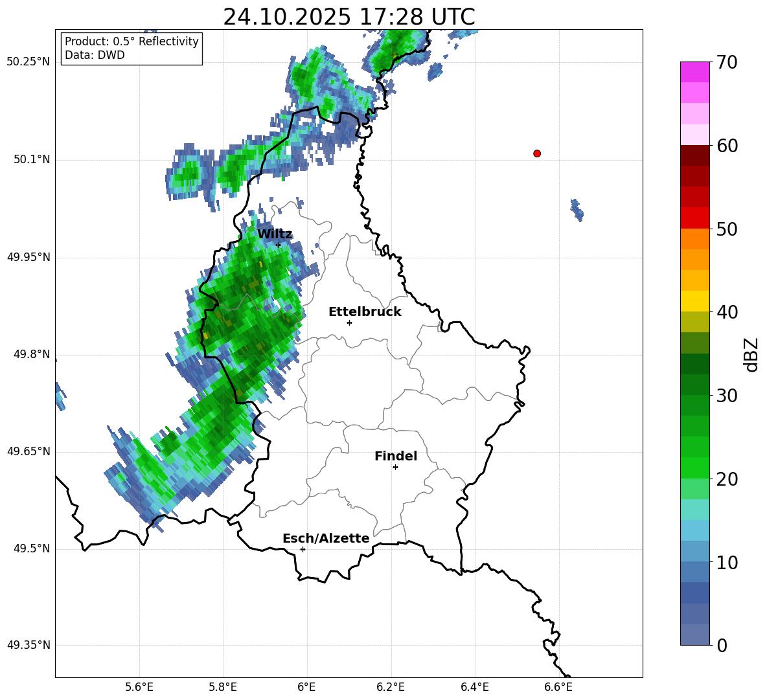This screenshot has width=767, height=700.
Task: Click the Wiltz station cross marker
Action: (x=279, y=245)
